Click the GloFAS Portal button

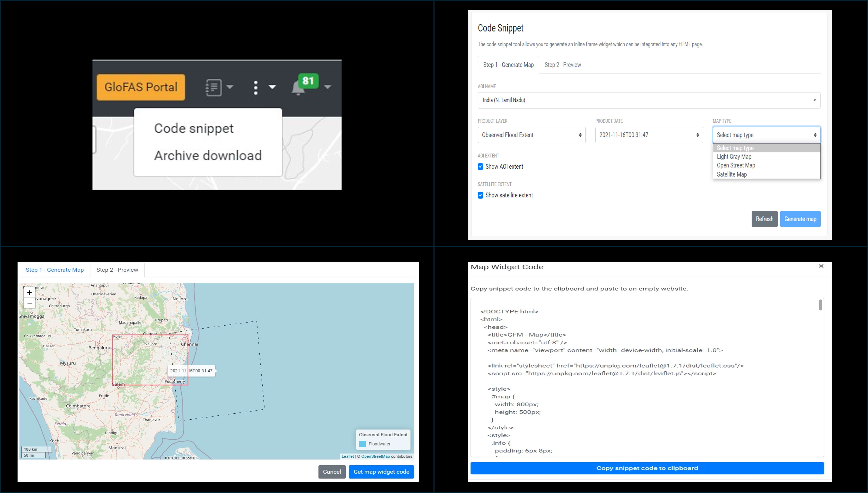(141, 87)
